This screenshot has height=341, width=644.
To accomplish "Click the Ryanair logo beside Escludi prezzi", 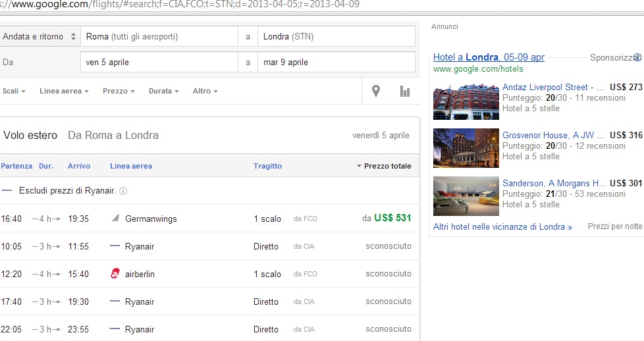I will (7, 191).
